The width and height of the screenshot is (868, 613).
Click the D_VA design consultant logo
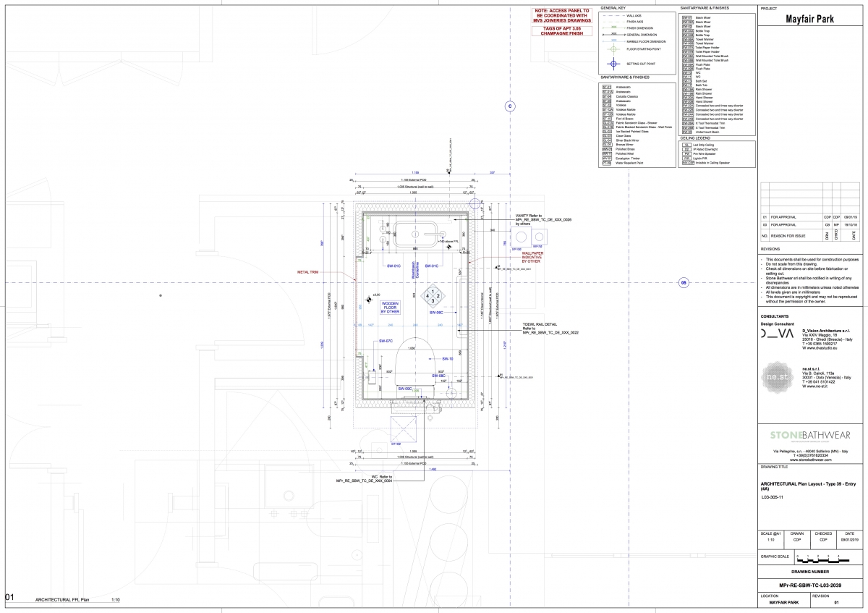click(x=777, y=333)
